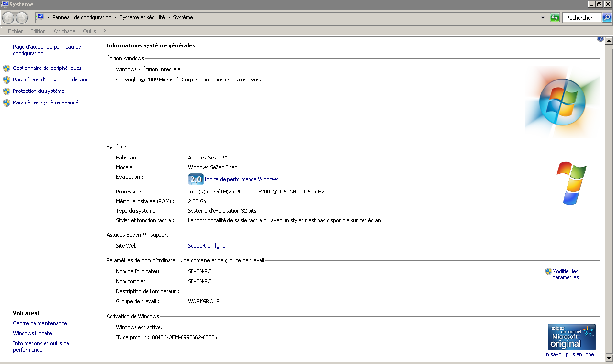Click the model value Windows Se7en Titan
The image size is (613, 364).
(x=213, y=167)
